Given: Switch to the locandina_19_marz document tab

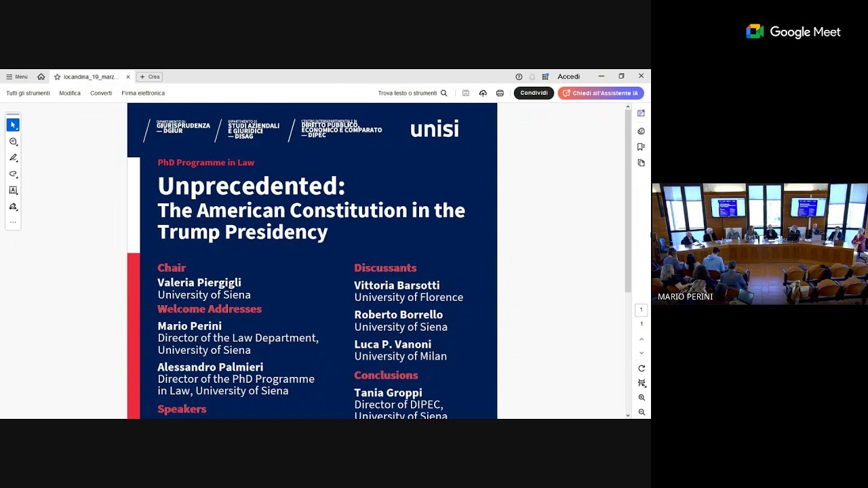Looking at the screenshot, I should [x=92, y=77].
